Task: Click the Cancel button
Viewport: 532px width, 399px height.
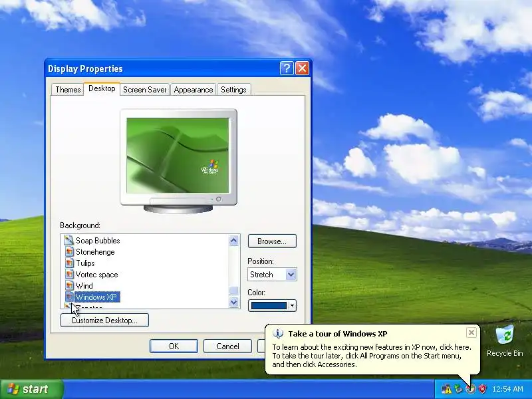Action: 227,346
